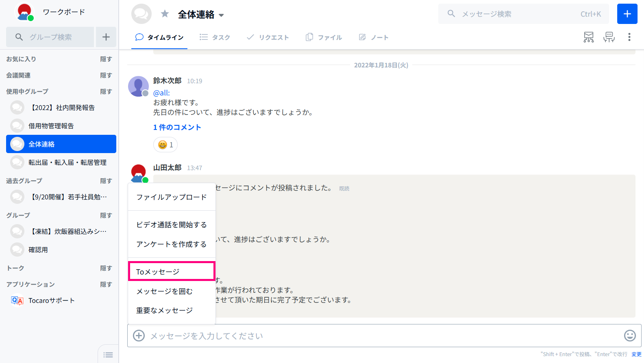Open the 【凍結】炊飯器組込みシ group

(61, 231)
